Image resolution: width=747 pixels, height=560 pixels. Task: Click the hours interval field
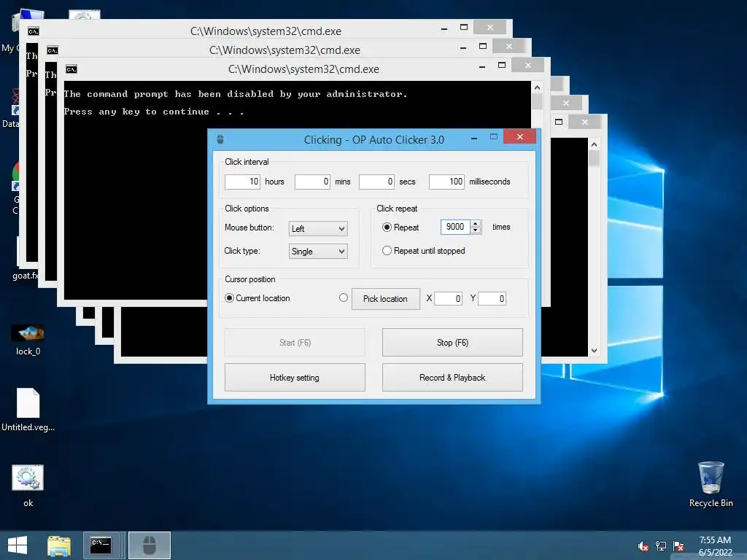point(242,182)
